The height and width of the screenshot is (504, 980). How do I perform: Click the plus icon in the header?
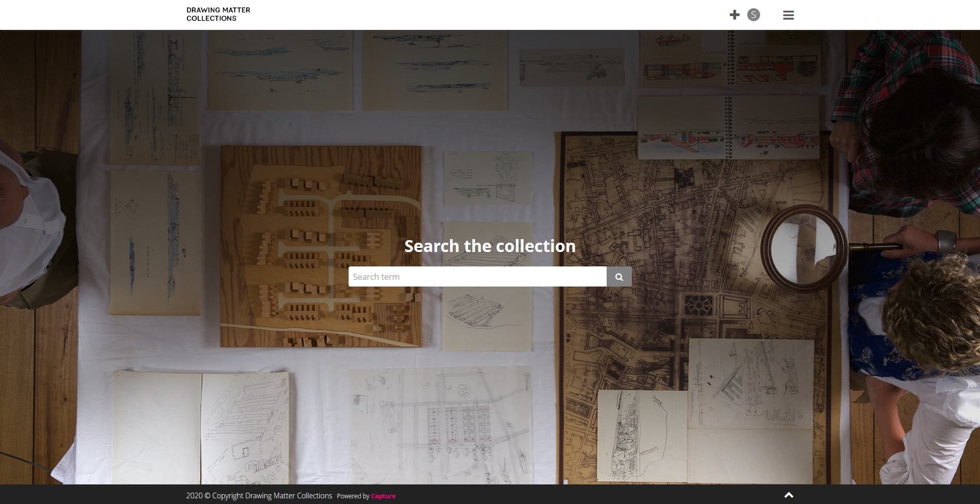[734, 15]
